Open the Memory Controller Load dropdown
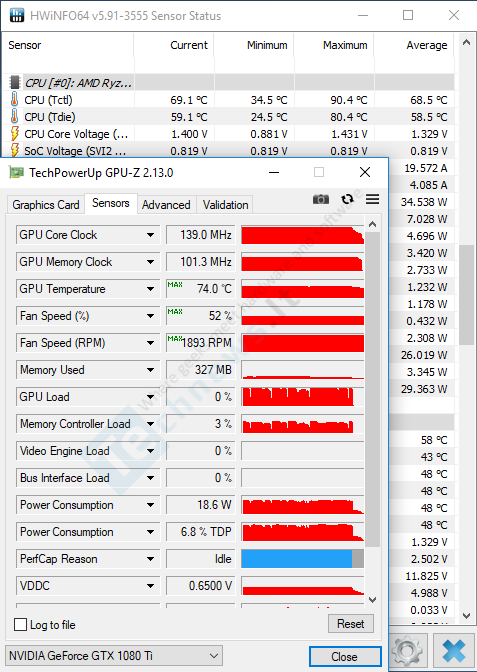Screen dimensions: 477x672 point(150,424)
